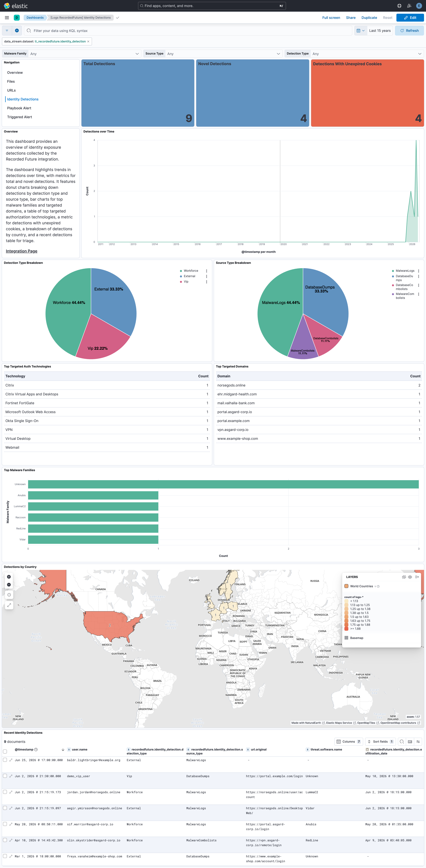Click the Basemap grid icon
This screenshot has width=426, height=868.
coord(346,638)
